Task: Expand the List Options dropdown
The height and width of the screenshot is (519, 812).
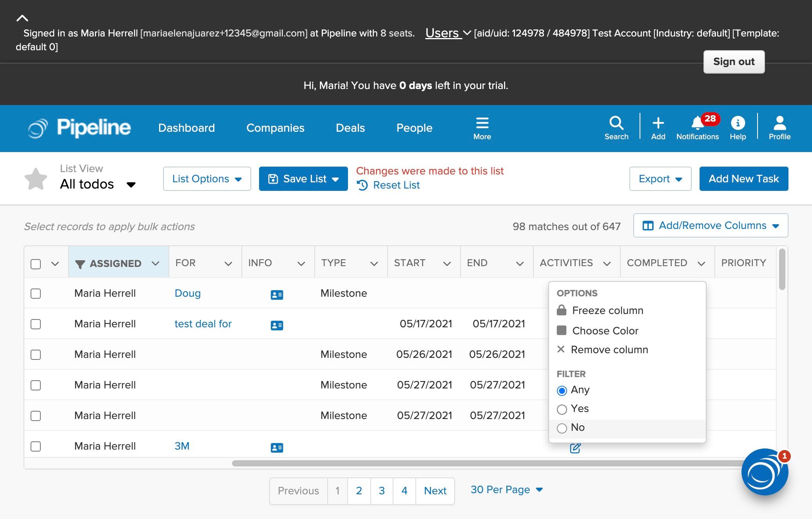Action: pyautogui.click(x=207, y=179)
